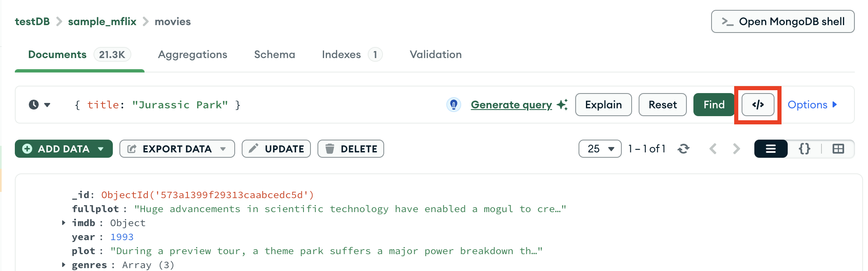The width and height of the screenshot is (868, 271).
Task: Click the AI lightbulb info icon
Action: 453,105
